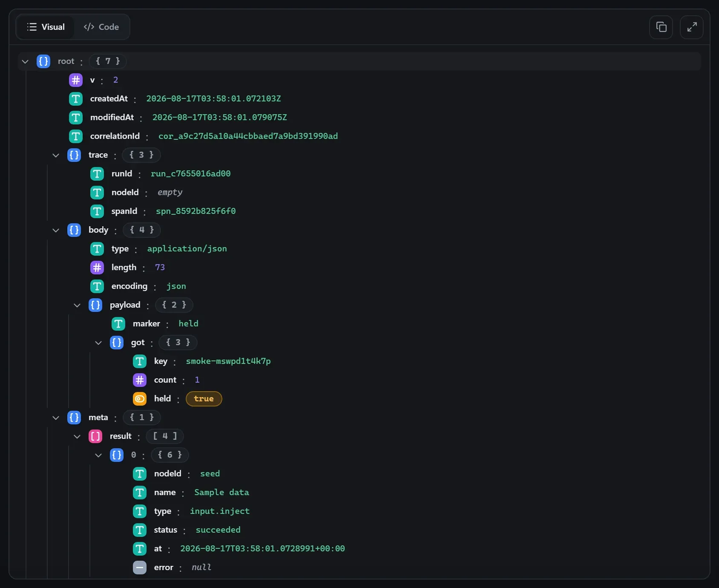Select the modifiedAt value 2026-08-17T03:58:01.079075Z

point(220,118)
